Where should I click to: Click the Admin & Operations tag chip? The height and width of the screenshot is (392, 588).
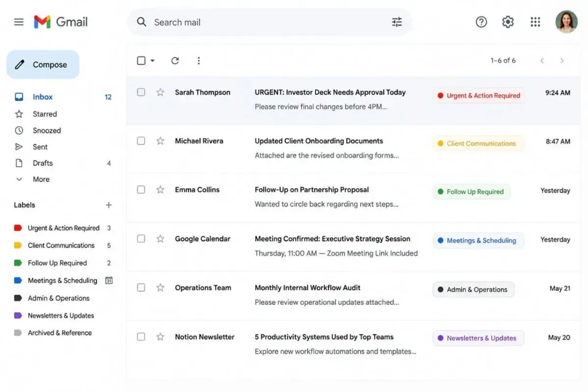(x=473, y=289)
